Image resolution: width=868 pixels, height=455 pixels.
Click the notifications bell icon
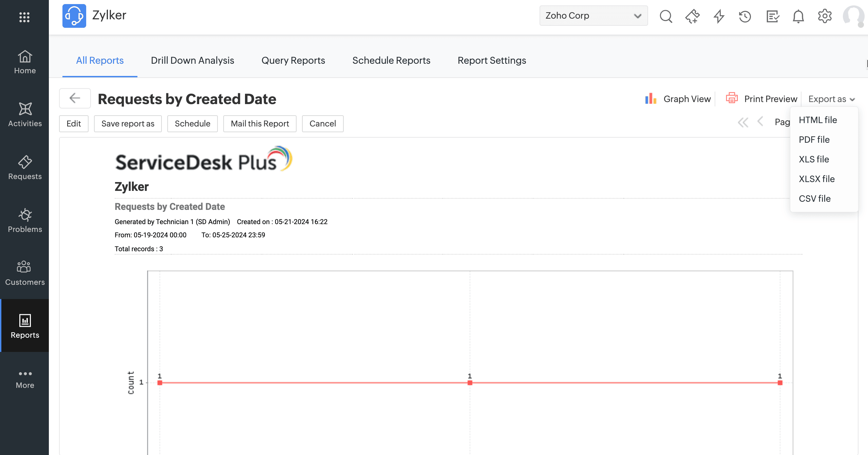[x=798, y=16]
